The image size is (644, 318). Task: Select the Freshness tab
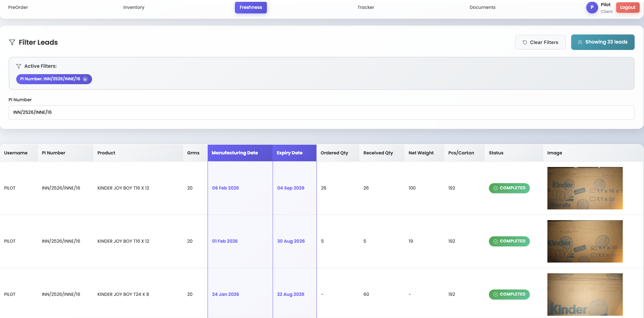(x=251, y=8)
